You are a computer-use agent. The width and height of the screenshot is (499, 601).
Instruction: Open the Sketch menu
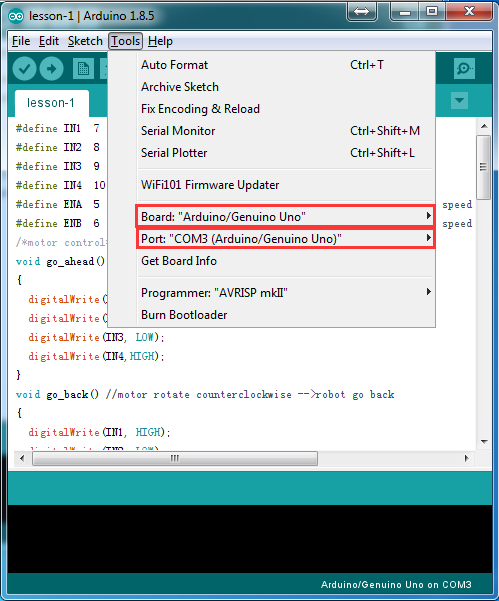click(x=85, y=41)
